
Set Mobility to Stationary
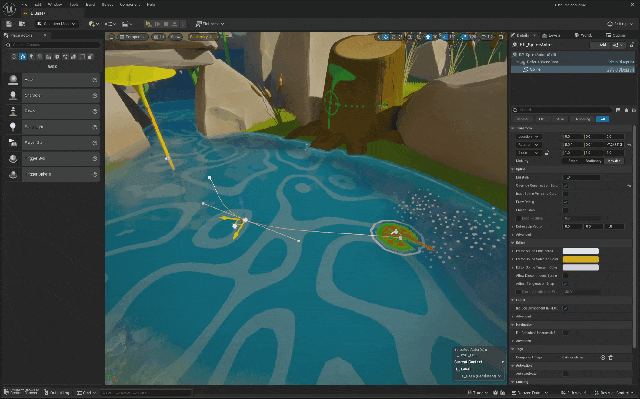coord(593,161)
